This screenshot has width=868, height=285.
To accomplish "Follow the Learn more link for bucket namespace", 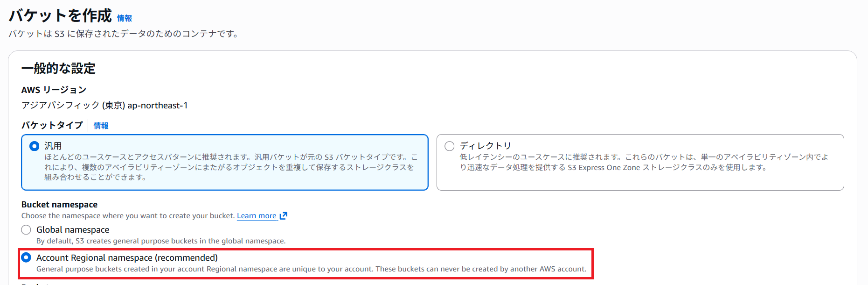I will tap(257, 216).
